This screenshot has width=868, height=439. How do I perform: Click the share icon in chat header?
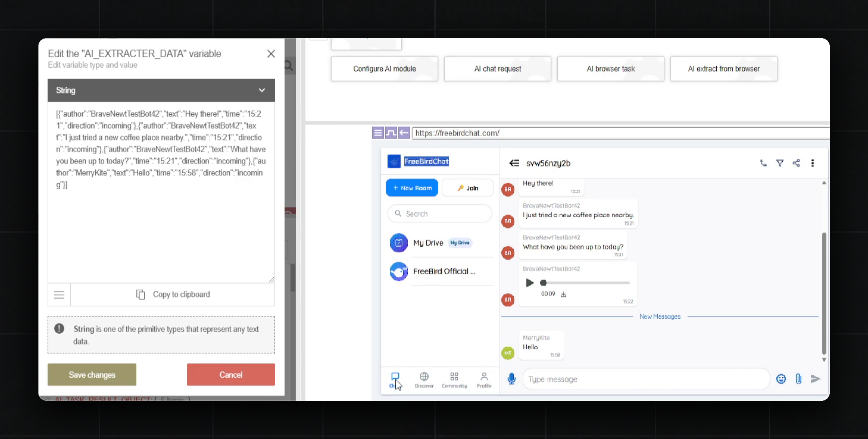[x=796, y=163]
